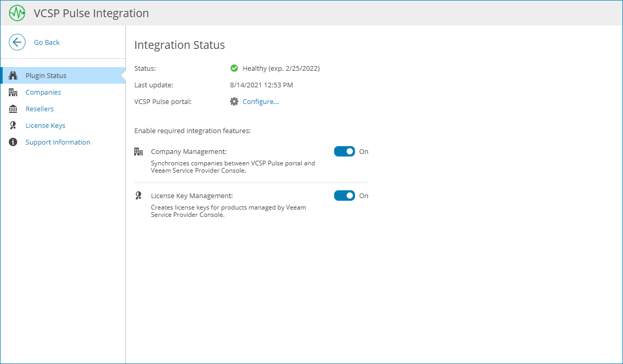Image resolution: width=623 pixels, height=364 pixels.
Task: Click the VCSP Pulse heartbeat logo icon
Action: coord(17,13)
